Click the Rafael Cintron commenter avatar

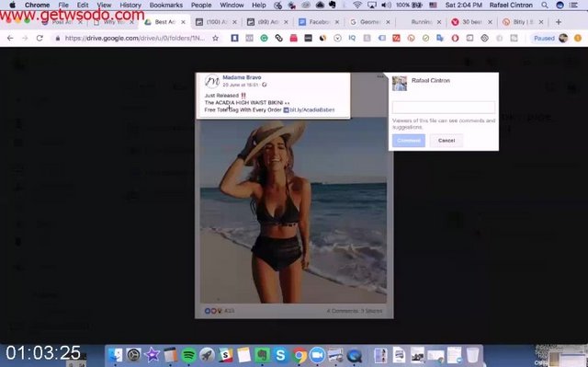click(400, 84)
